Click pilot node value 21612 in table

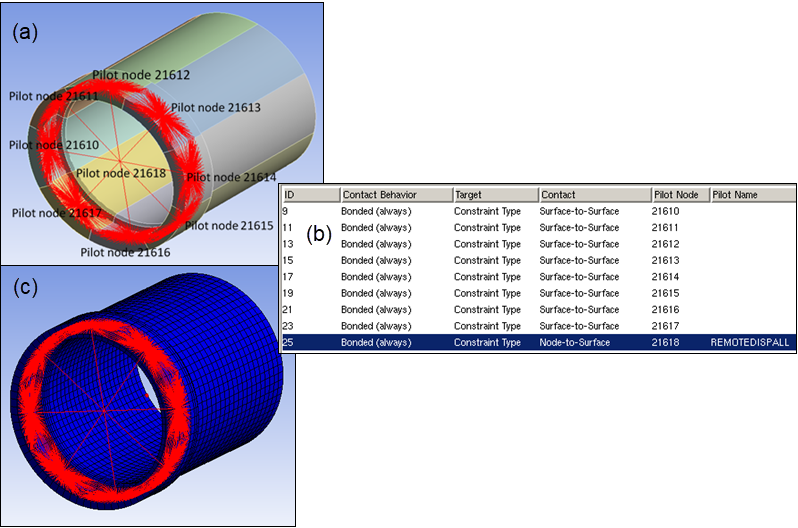coord(665,244)
